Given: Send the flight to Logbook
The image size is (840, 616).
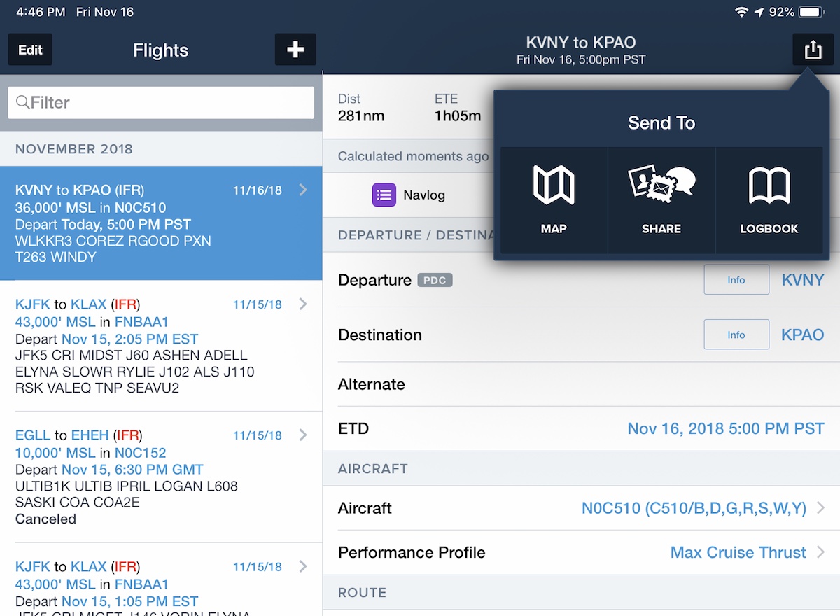Looking at the screenshot, I should click(x=769, y=200).
